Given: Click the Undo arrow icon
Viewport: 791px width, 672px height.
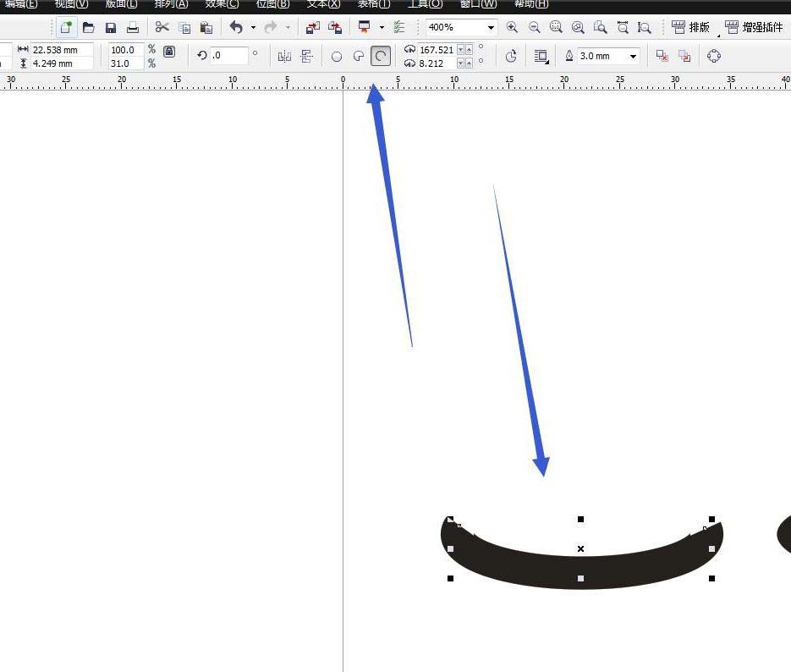Looking at the screenshot, I should click(x=236, y=28).
